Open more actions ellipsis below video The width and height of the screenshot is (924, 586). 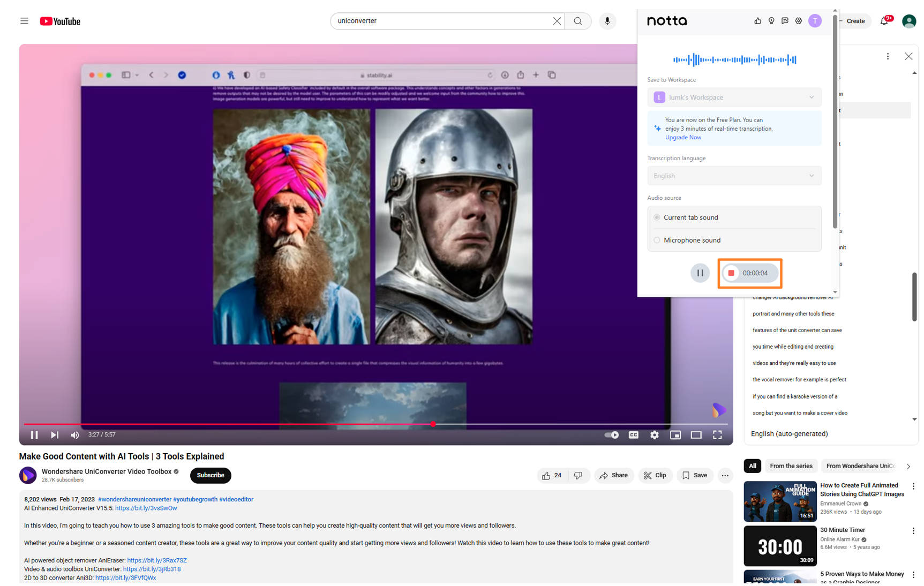click(x=725, y=476)
